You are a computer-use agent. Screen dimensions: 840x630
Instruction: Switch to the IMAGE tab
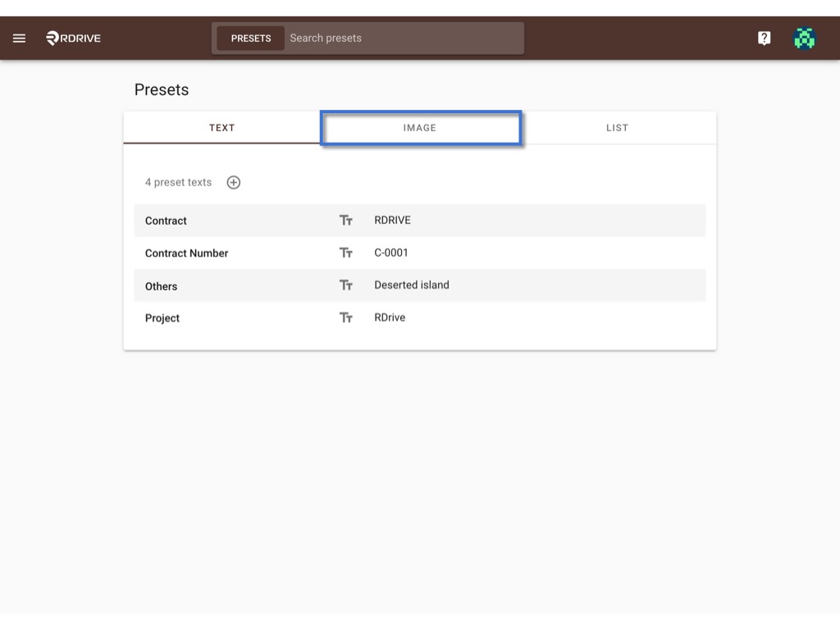point(420,127)
